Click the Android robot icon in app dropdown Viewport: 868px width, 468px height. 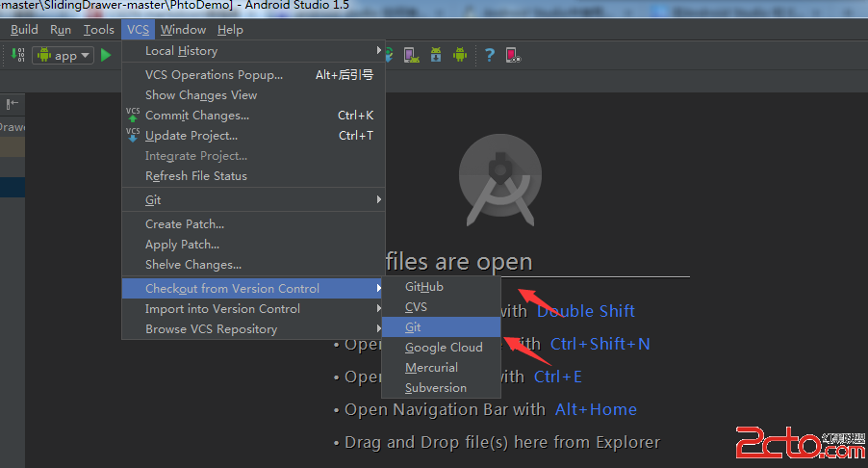tap(44, 55)
